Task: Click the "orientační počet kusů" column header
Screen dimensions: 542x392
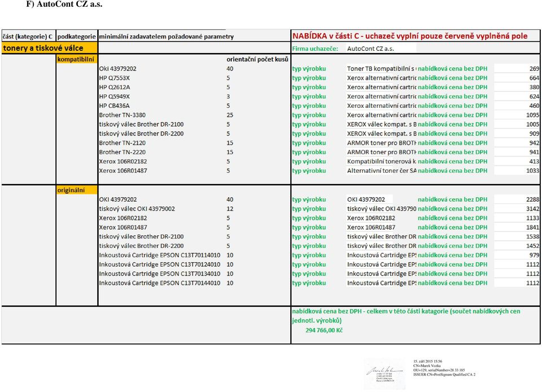Action: point(257,59)
